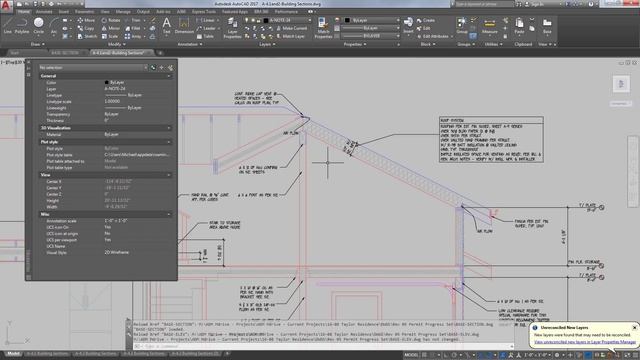Collapse the View section in Properties palette
Screen dimensions: 640x360
pos(169,175)
